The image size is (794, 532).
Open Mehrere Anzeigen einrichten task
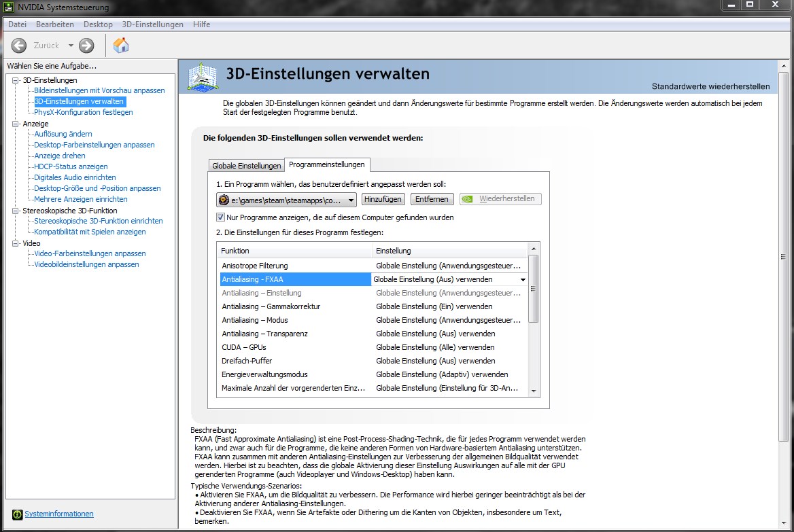[81, 200]
